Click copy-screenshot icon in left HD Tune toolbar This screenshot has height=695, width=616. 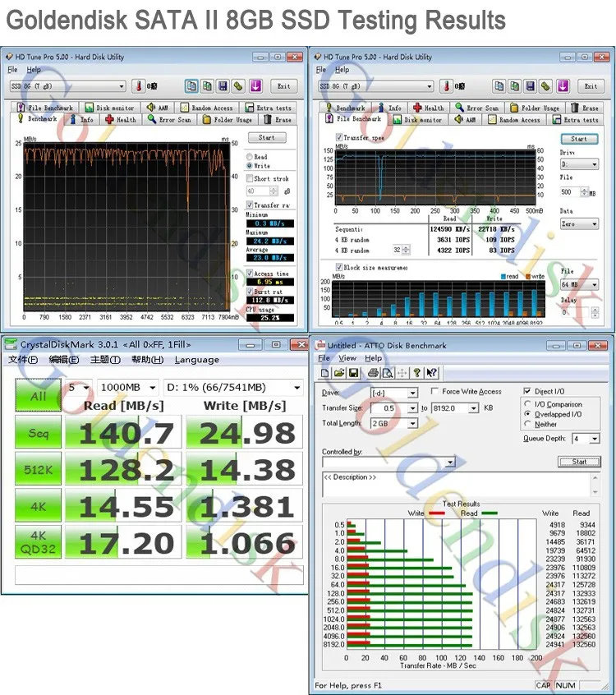point(208,86)
